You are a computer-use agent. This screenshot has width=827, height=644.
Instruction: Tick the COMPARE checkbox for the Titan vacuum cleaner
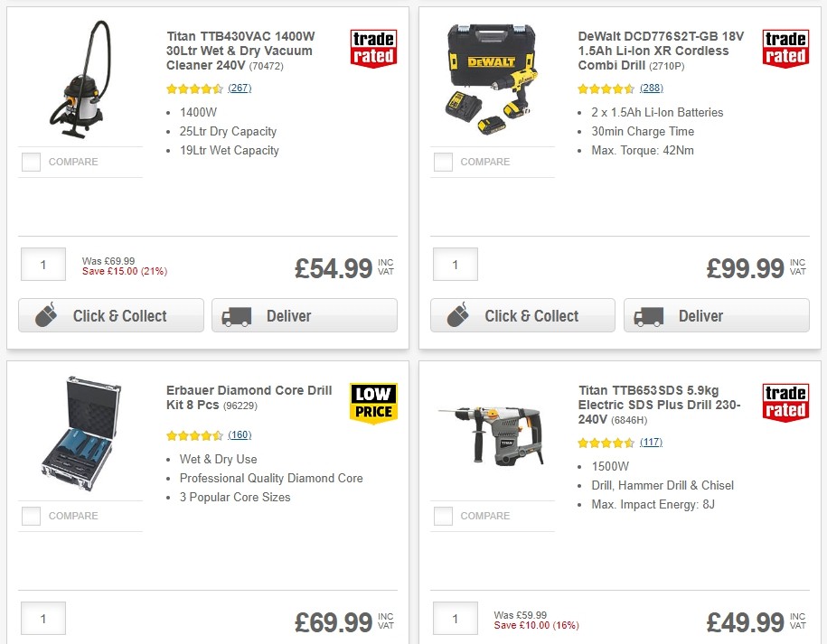pyautogui.click(x=31, y=162)
